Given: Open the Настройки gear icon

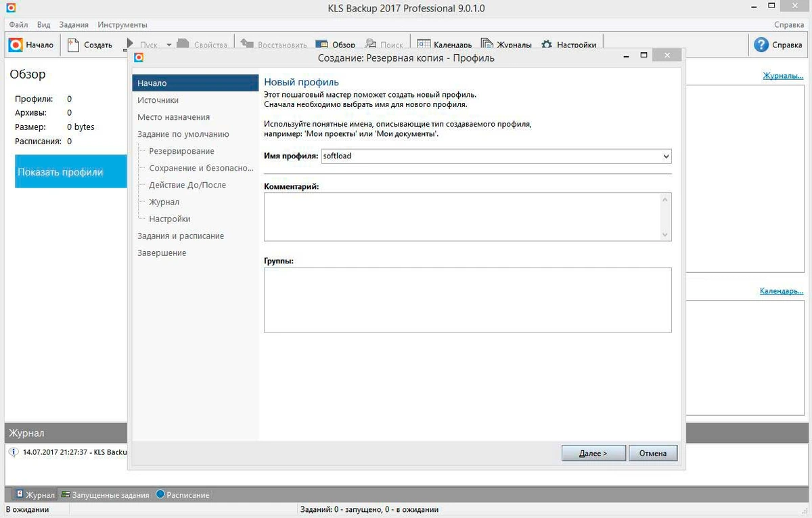Looking at the screenshot, I should 547,45.
